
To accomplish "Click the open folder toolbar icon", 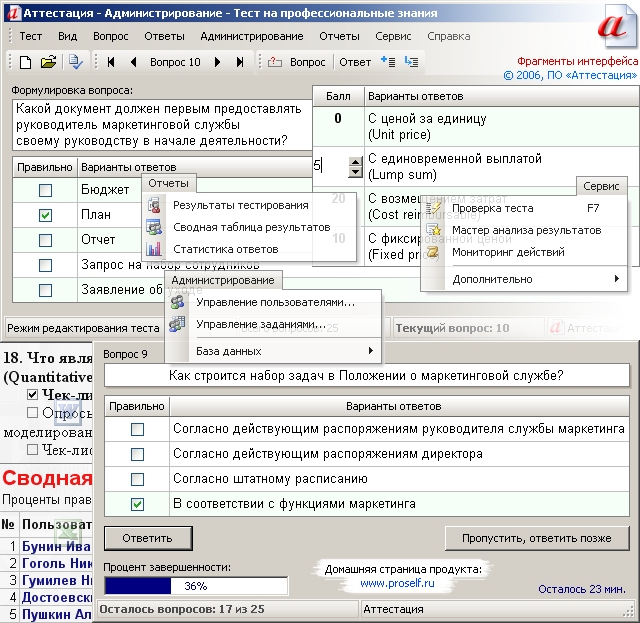I will pyautogui.click(x=46, y=62).
